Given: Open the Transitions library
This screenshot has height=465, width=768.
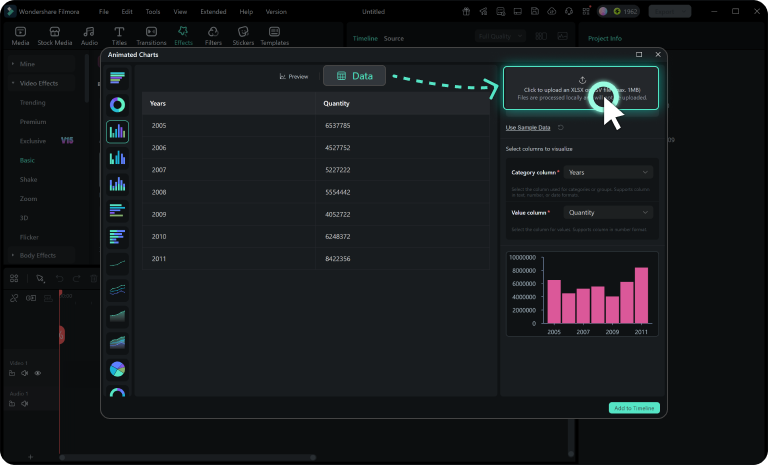Looking at the screenshot, I should click(151, 36).
